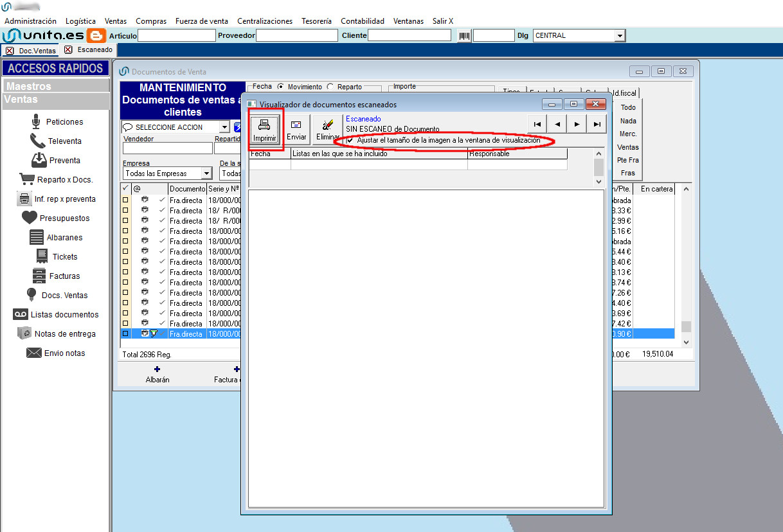Screen dimensions: 783x532
Task: Go to next scanned document
Action: (577, 124)
